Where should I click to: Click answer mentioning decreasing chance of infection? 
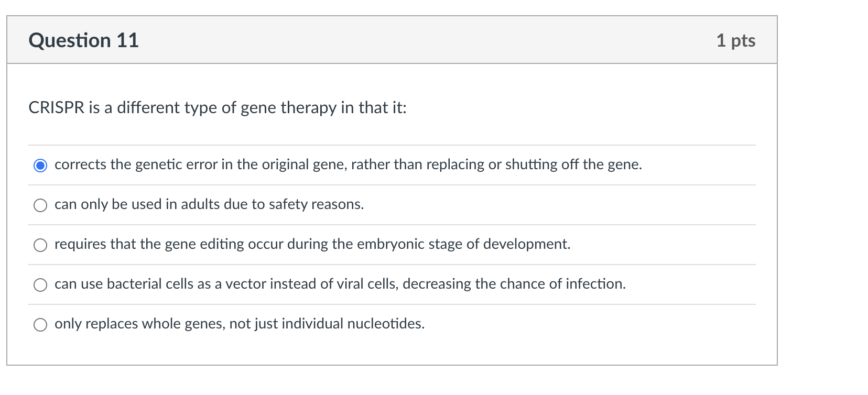340,284
